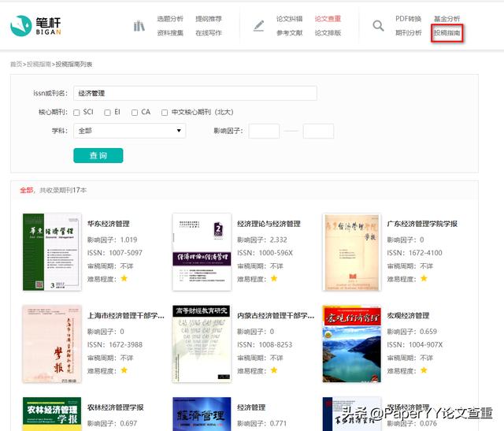Open 期刊分析 menu item
Image resolution: width=504 pixels, height=431 pixels.
[408, 33]
